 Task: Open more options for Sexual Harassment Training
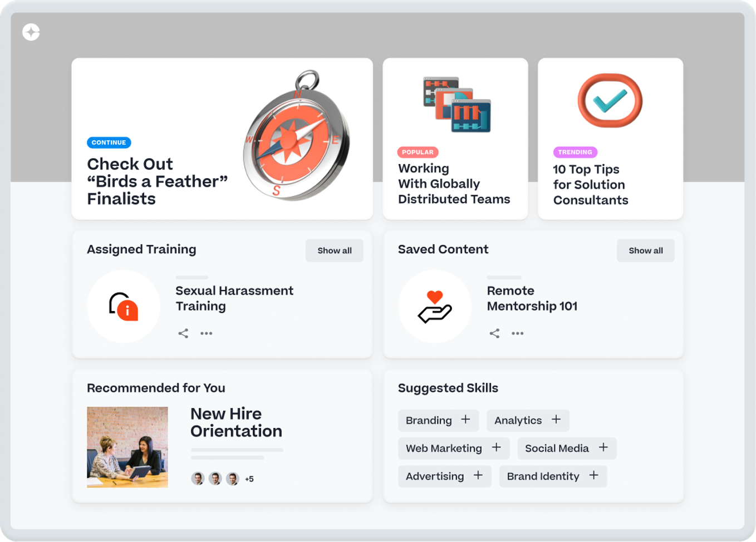tap(207, 333)
